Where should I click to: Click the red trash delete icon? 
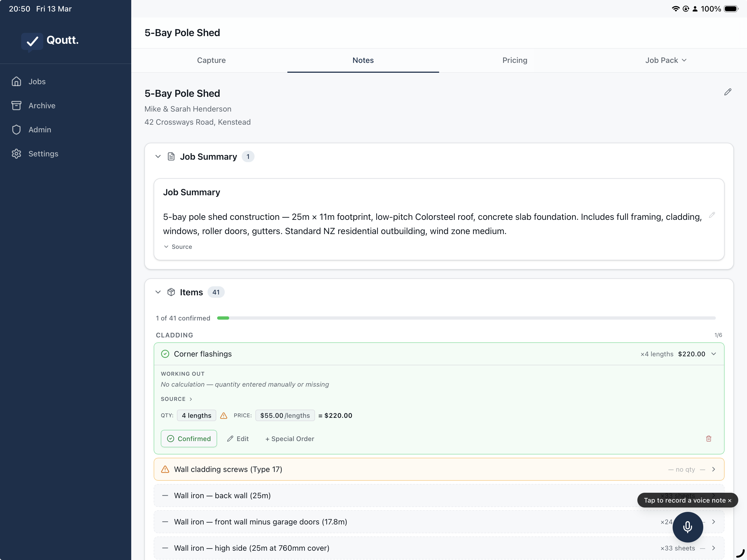[708, 438]
